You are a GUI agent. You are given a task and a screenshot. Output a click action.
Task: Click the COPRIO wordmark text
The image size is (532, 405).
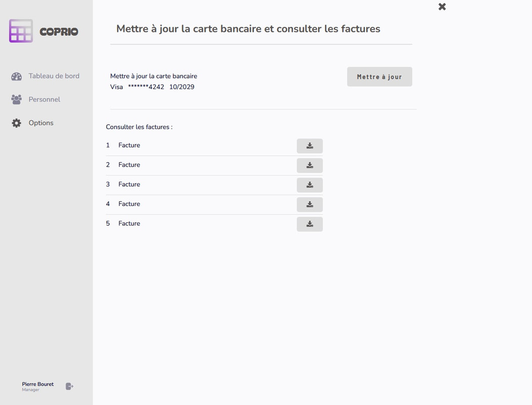pyautogui.click(x=59, y=32)
